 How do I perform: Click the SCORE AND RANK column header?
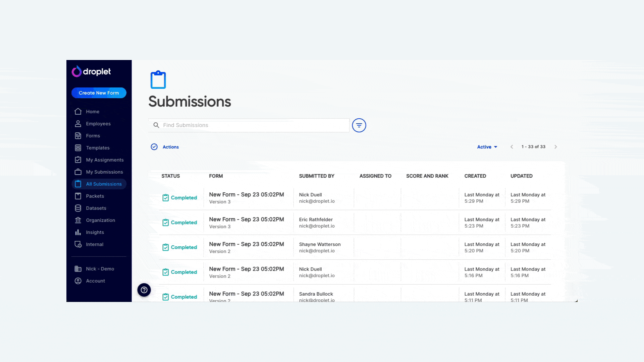427,176
